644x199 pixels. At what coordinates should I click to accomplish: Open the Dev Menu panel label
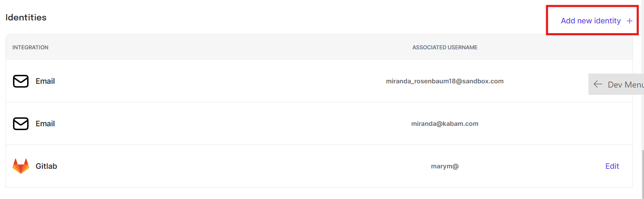[x=625, y=85]
